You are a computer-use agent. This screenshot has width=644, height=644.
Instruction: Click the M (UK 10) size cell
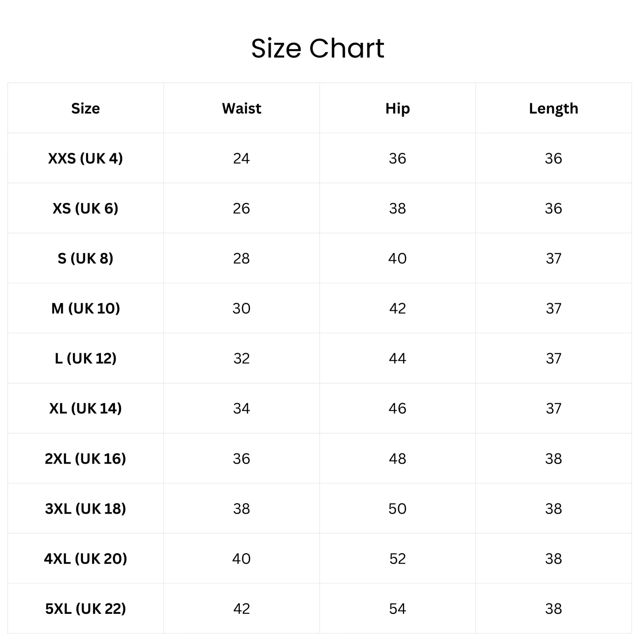tap(85, 308)
